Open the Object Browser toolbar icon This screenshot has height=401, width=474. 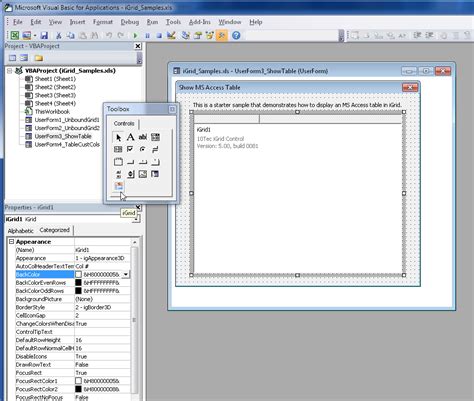(x=210, y=35)
